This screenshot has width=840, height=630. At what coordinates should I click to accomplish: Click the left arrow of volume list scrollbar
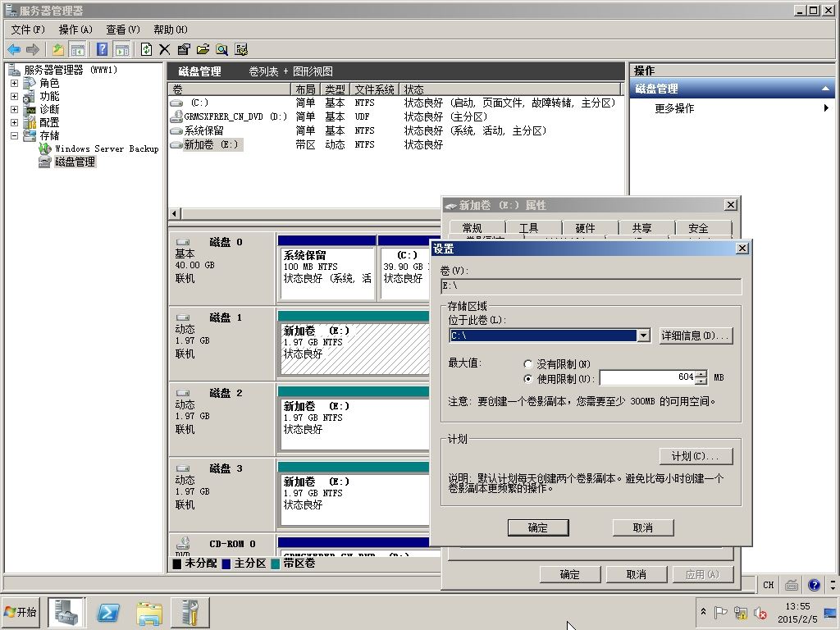tap(174, 214)
